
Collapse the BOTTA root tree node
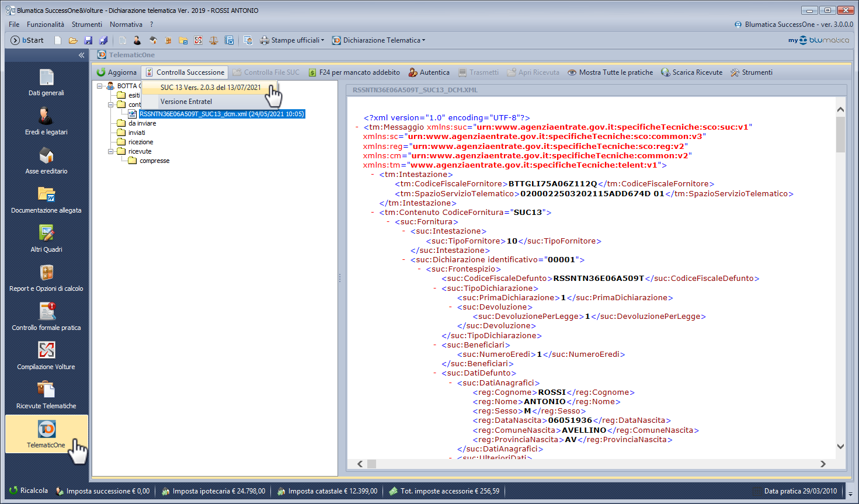point(100,86)
